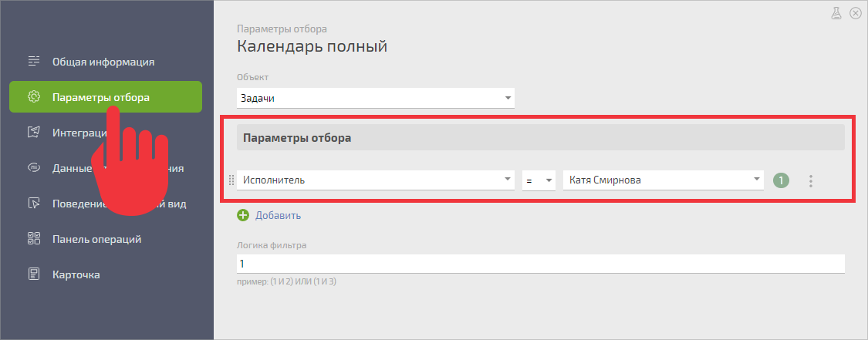Screen dimensions: 868x340
Task: Select the Параметры отбора sidebar item
Action: [x=105, y=96]
